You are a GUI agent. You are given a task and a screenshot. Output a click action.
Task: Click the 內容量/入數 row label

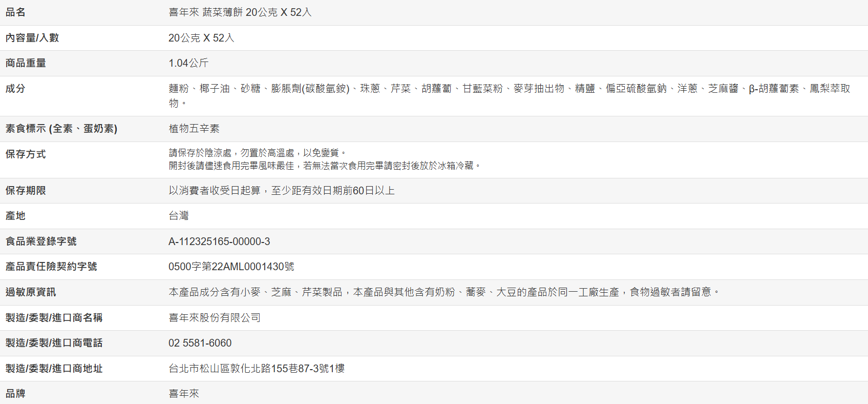pyautogui.click(x=32, y=38)
